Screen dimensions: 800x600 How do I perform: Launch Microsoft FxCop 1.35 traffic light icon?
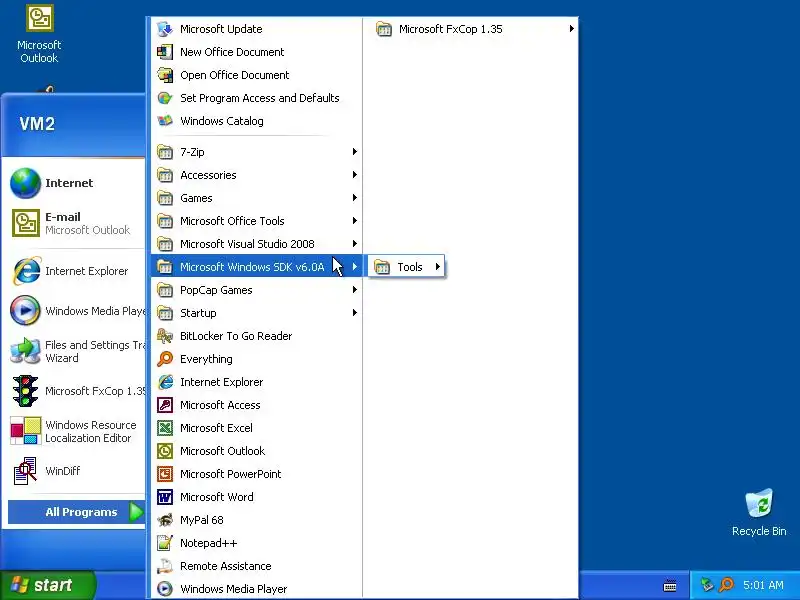pos(26,391)
